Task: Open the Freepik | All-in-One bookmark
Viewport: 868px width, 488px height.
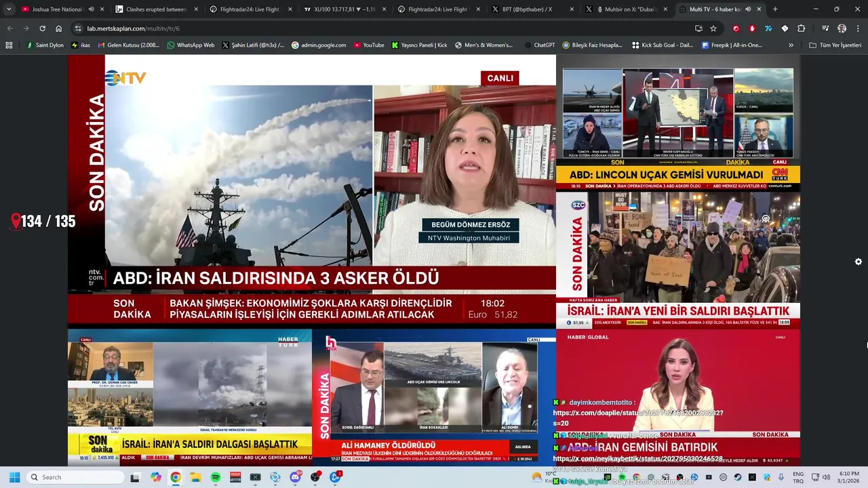Action: [732, 45]
